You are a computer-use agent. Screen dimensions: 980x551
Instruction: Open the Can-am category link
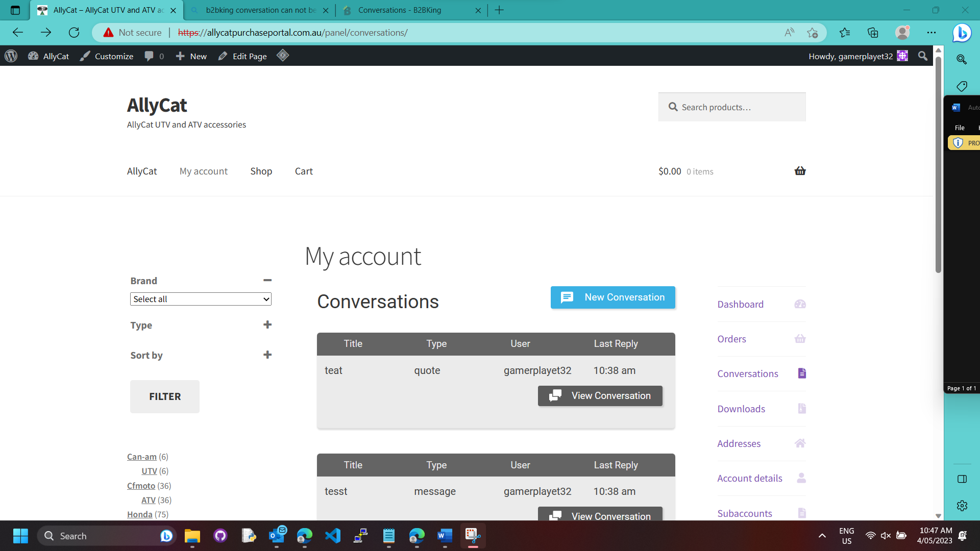(x=141, y=457)
